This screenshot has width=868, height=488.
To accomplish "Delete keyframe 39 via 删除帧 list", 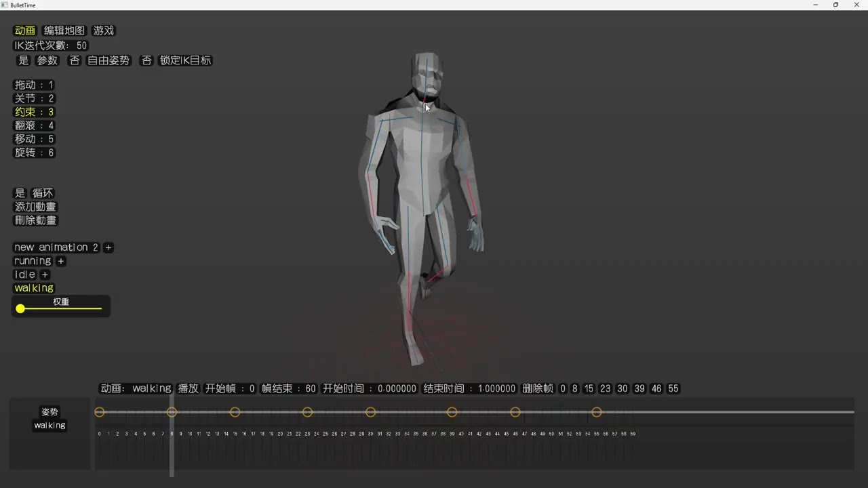I will pos(639,388).
